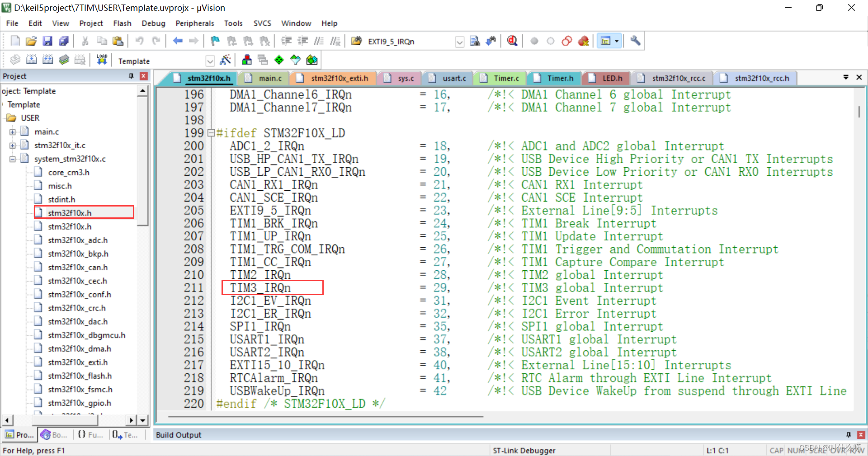This screenshot has height=456, width=868.
Task: Expand main.c tree node
Action: click(13, 132)
